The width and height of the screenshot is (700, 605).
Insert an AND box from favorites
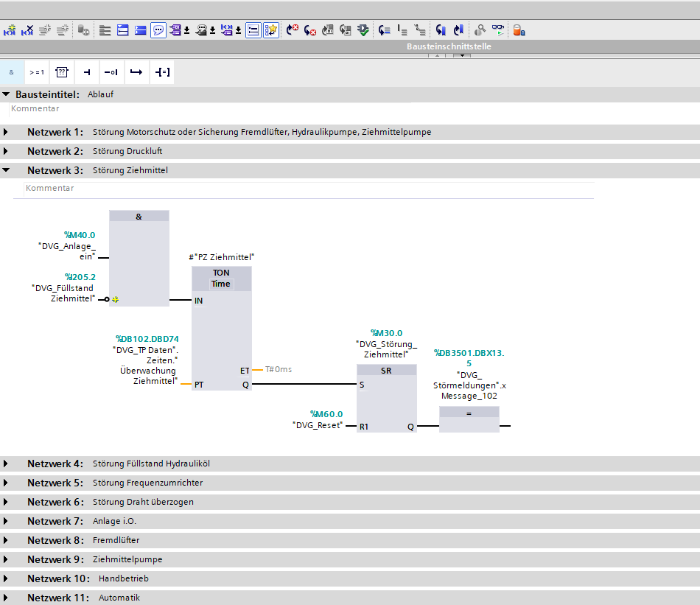click(x=12, y=72)
